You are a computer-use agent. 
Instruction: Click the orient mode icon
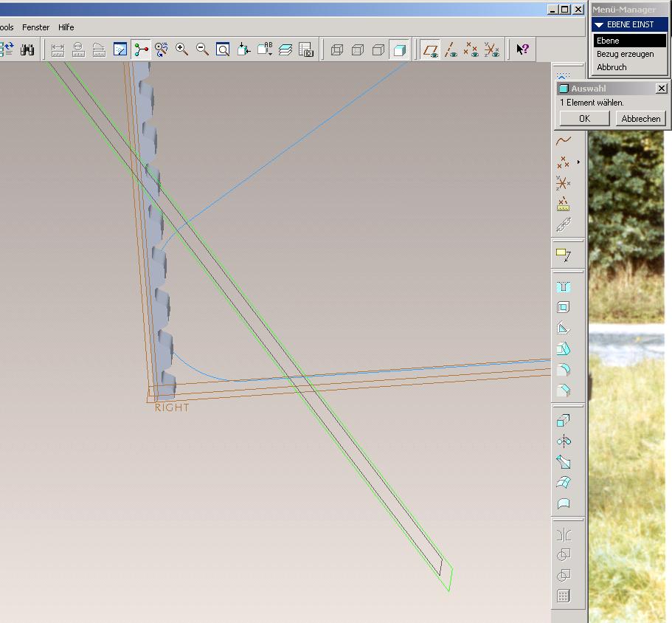click(161, 49)
